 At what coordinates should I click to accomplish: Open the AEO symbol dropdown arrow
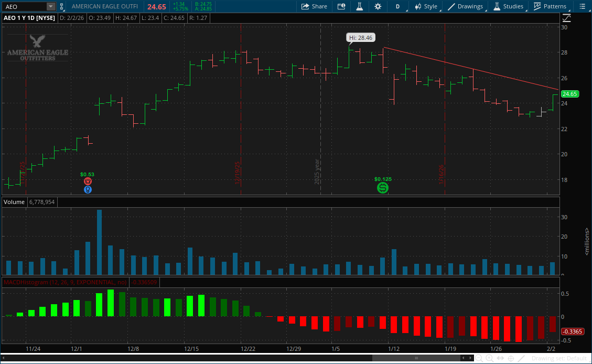[50, 6]
